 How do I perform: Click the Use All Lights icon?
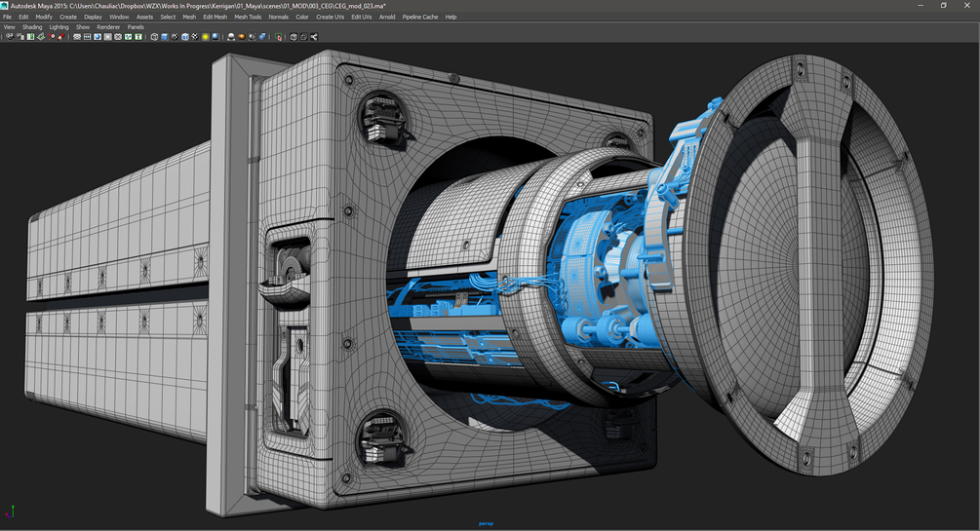pos(206,37)
